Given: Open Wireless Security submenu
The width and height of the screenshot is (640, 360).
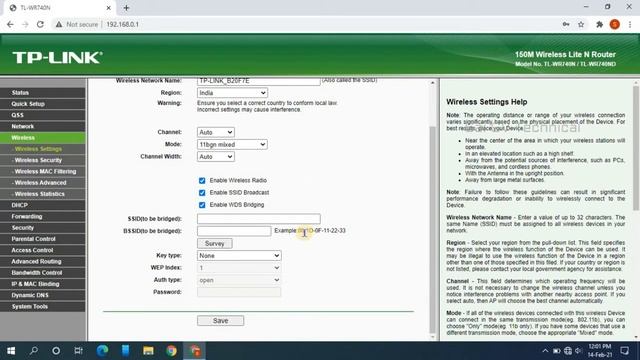Looking at the screenshot, I should [x=43, y=160].
